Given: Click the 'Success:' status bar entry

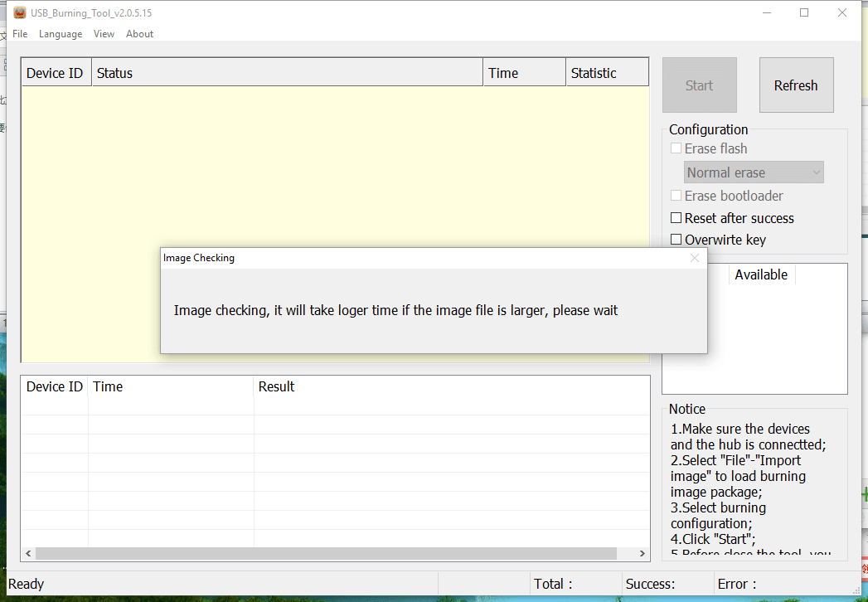Looking at the screenshot, I should [x=650, y=584].
